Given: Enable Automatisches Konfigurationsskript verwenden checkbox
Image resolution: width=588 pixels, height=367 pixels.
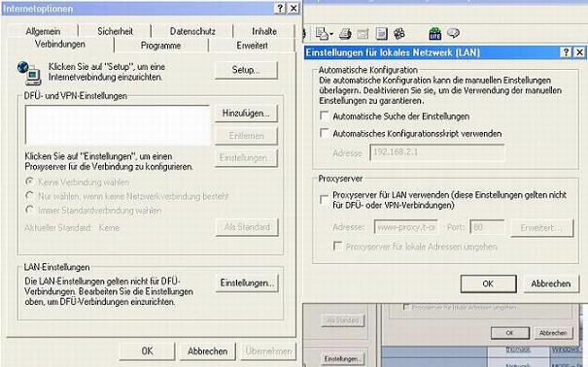Looking at the screenshot, I should (325, 133).
